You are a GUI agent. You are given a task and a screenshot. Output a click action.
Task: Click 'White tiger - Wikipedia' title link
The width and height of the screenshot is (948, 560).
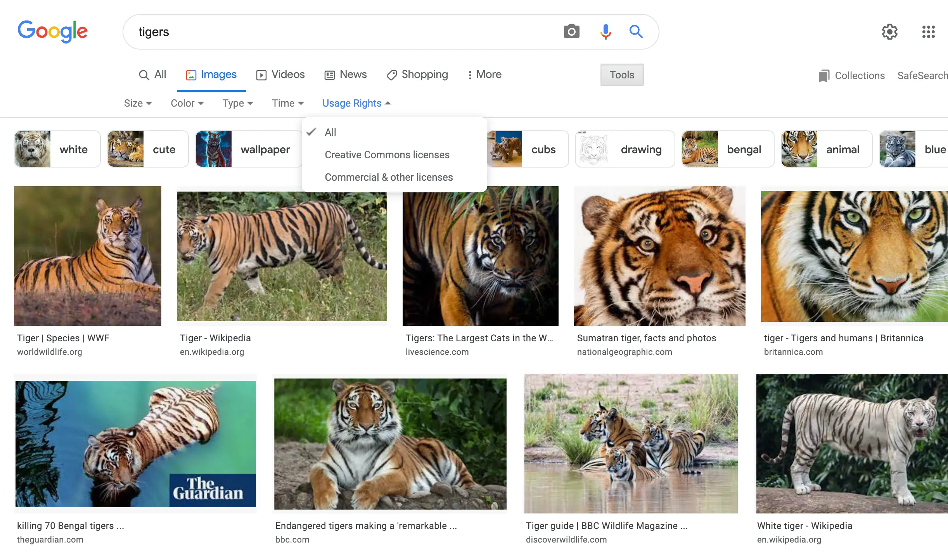pos(805,526)
